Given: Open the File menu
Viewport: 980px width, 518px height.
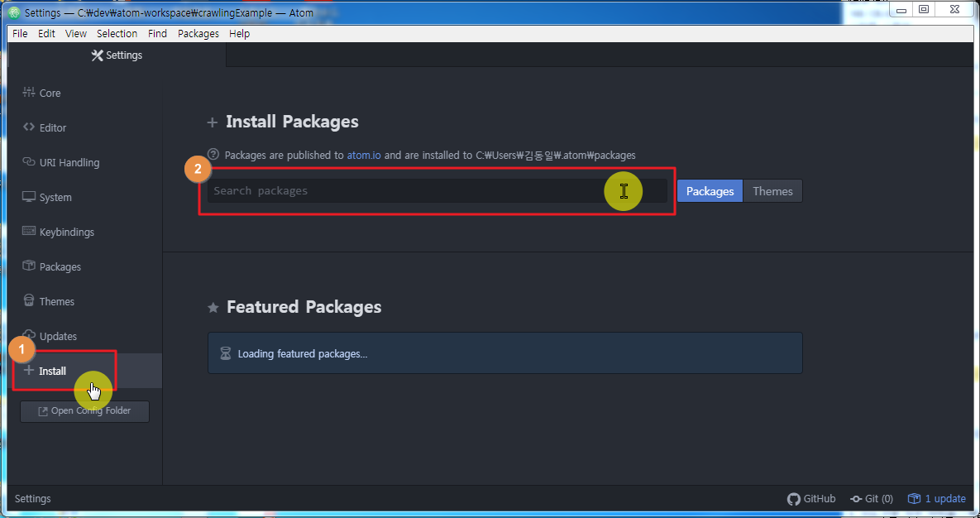Looking at the screenshot, I should pyautogui.click(x=20, y=34).
